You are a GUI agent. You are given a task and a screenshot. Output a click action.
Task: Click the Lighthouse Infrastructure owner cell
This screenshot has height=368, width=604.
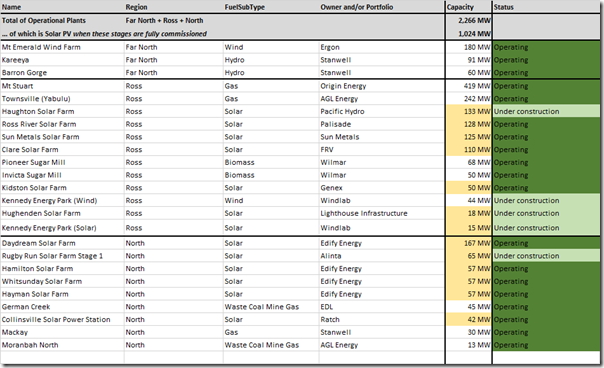click(x=381, y=213)
